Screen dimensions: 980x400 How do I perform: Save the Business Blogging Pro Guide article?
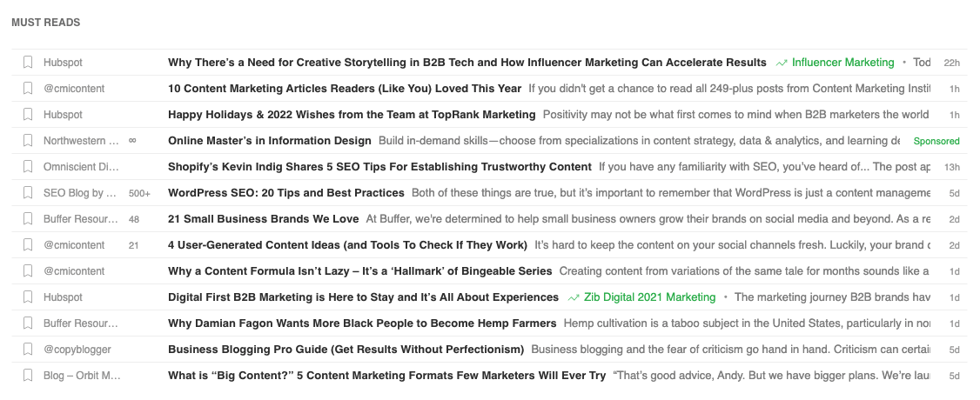pos(28,350)
